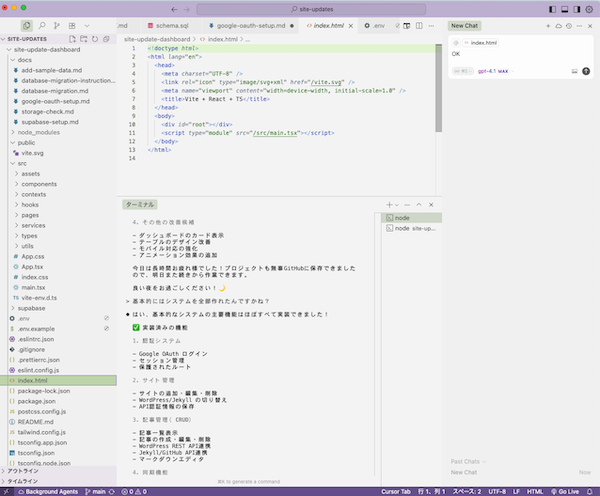This screenshot has height=496, width=600.
Task: Start a new chat with plus icon
Action: [548, 26]
